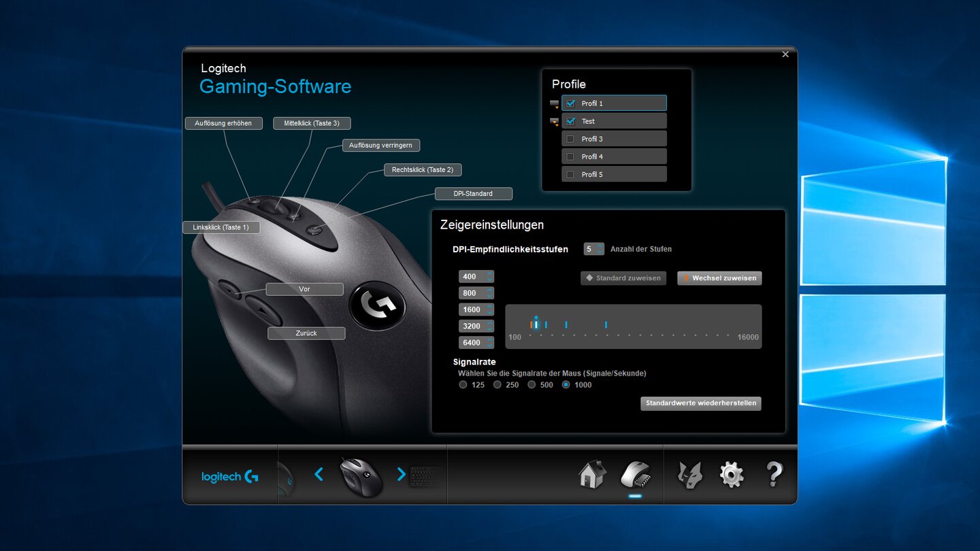
Task: Select the 500 Signalrate radio button
Action: point(532,385)
